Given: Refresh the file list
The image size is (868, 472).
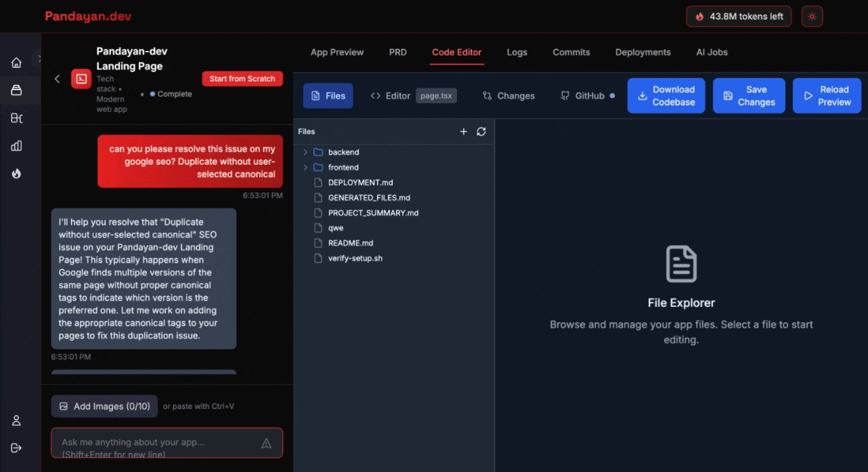Looking at the screenshot, I should click(481, 132).
